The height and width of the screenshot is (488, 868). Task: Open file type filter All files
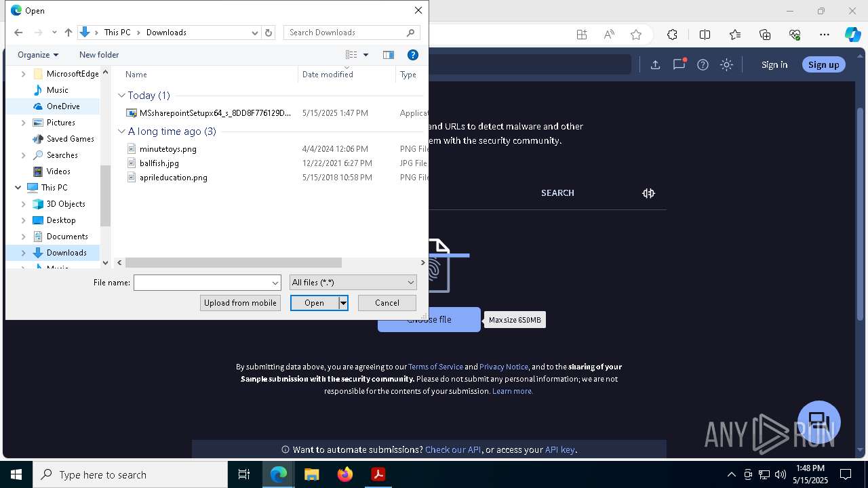[353, 283]
